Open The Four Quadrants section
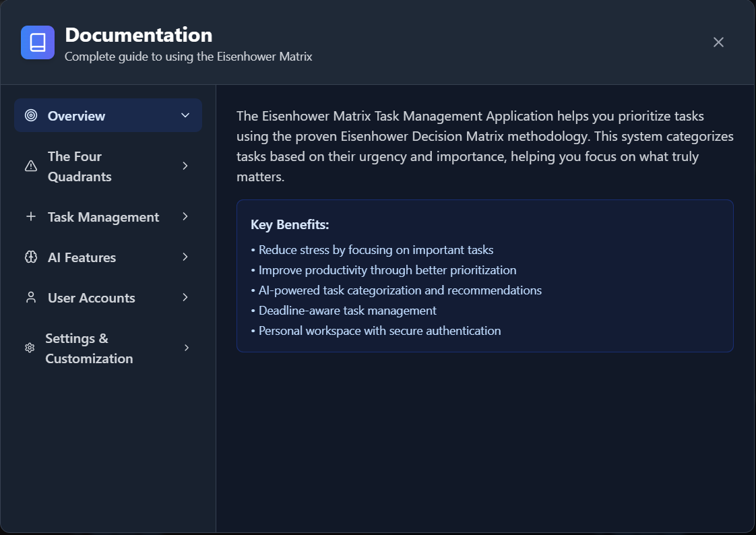This screenshot has height=535, width=756. click(108, 166)
